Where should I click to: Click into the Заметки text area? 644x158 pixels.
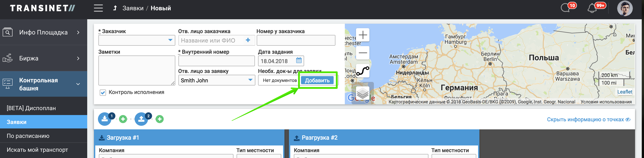[x=136, y=70]
